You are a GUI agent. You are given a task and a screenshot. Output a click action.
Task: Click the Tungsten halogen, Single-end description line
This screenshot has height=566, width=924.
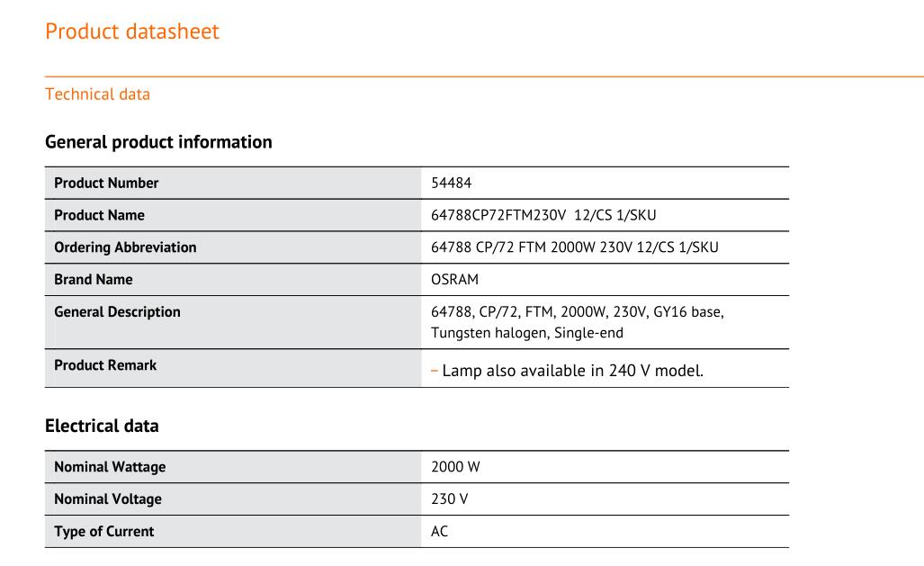tap(526, 333)
